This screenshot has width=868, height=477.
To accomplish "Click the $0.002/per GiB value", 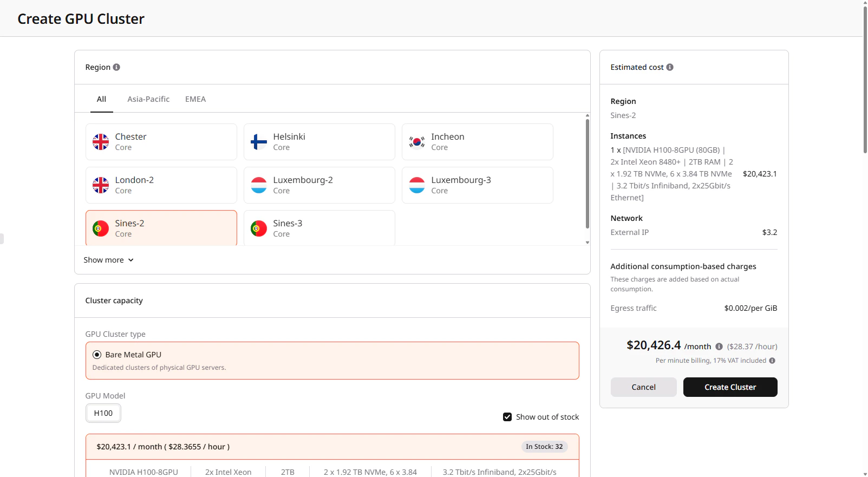I will 750,308.
